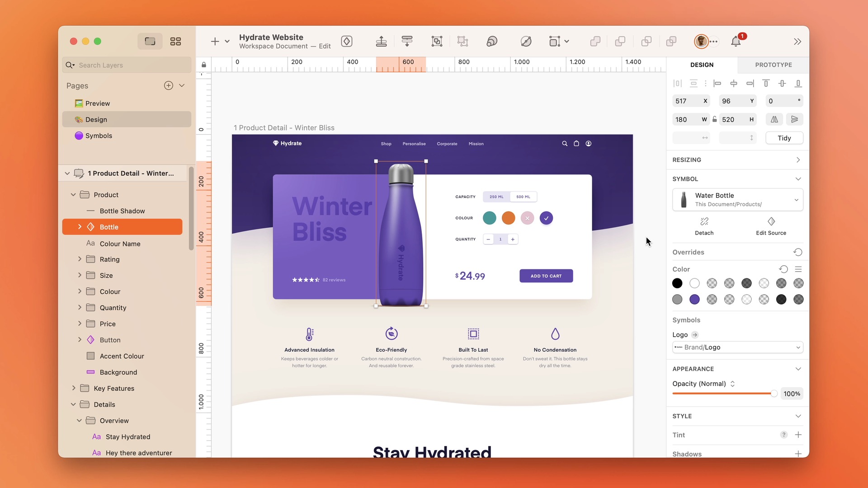Switch to grid view of canvases
Image resolution: width=868 pixels, height=488 pixels.
click(176, 41)
